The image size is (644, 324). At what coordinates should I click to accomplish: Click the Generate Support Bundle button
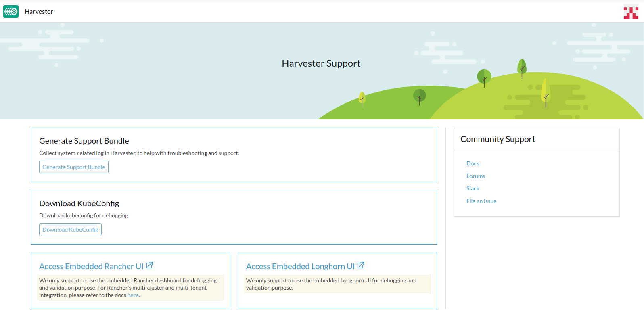[74, 167]
